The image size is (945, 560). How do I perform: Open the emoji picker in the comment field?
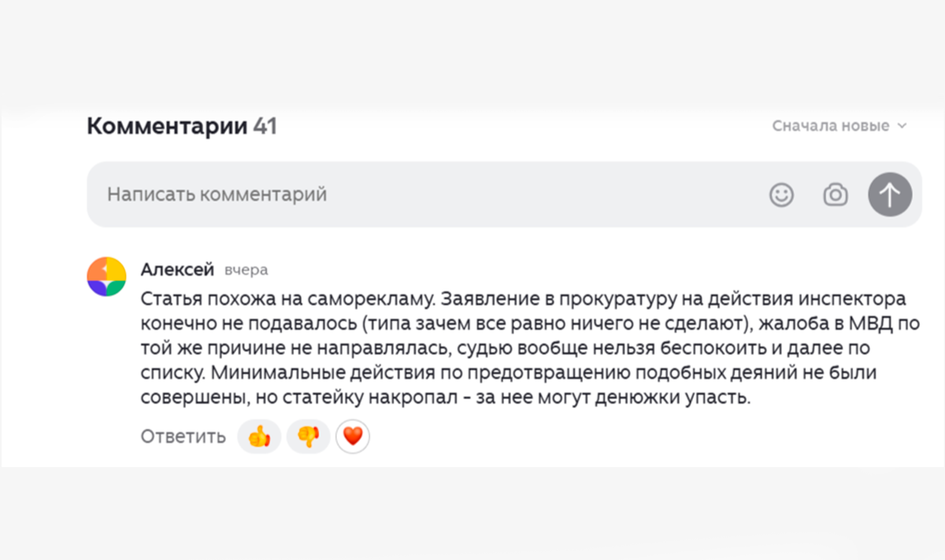tap(781, 194)
